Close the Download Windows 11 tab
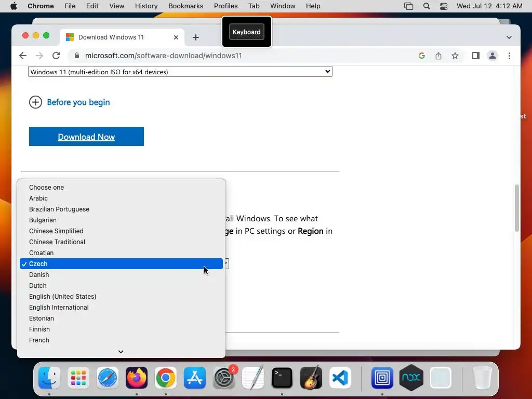This screenshot has height=399, width=532. point(176,37)
